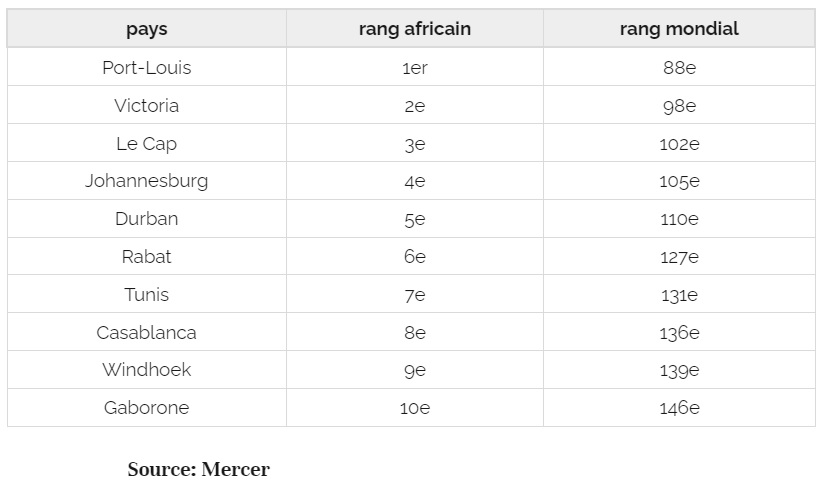
Task: Click the "10e" African rank cell
Action: click(414, 408)
